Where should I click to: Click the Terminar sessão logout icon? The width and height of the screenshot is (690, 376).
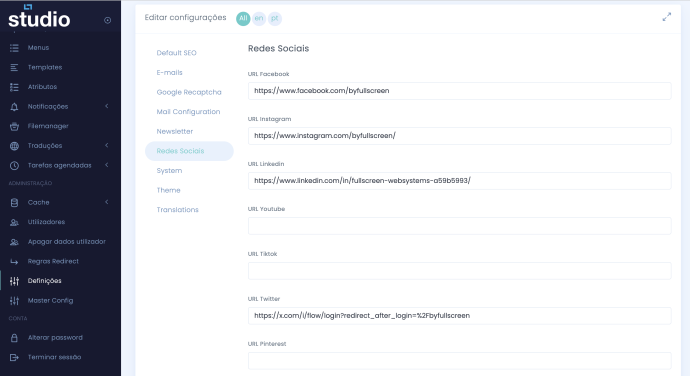[x=15, y=358]
